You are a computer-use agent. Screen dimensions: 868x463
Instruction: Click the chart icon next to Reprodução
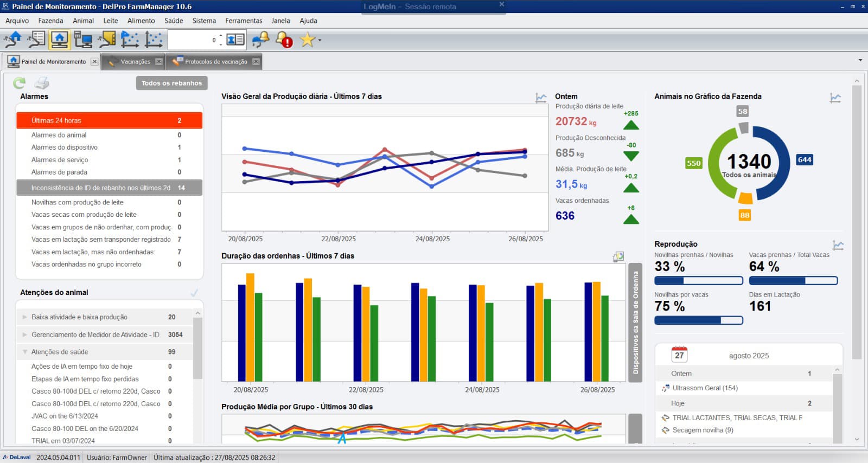click(x=838, y=245)
